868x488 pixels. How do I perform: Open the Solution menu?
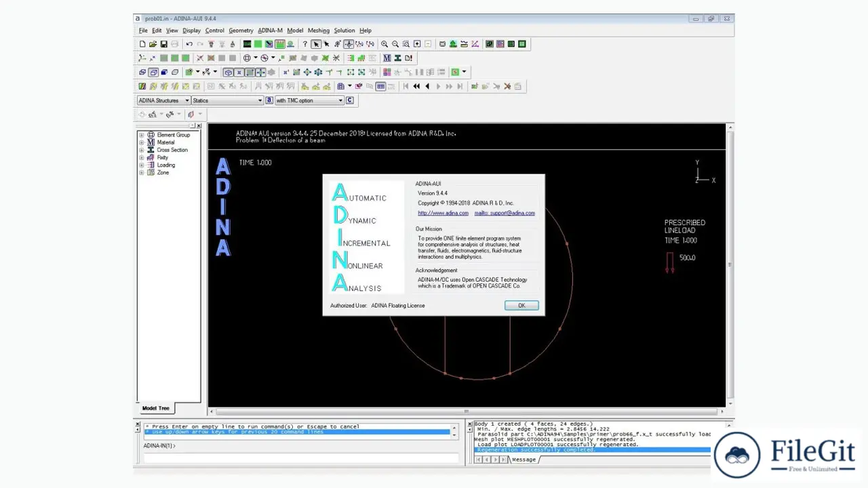point(344,30)
